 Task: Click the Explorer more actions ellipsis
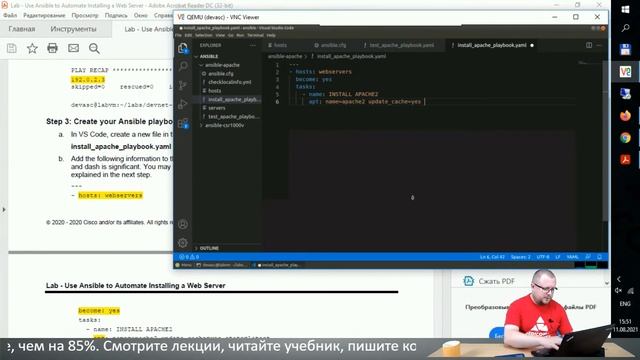coord(253,45)
